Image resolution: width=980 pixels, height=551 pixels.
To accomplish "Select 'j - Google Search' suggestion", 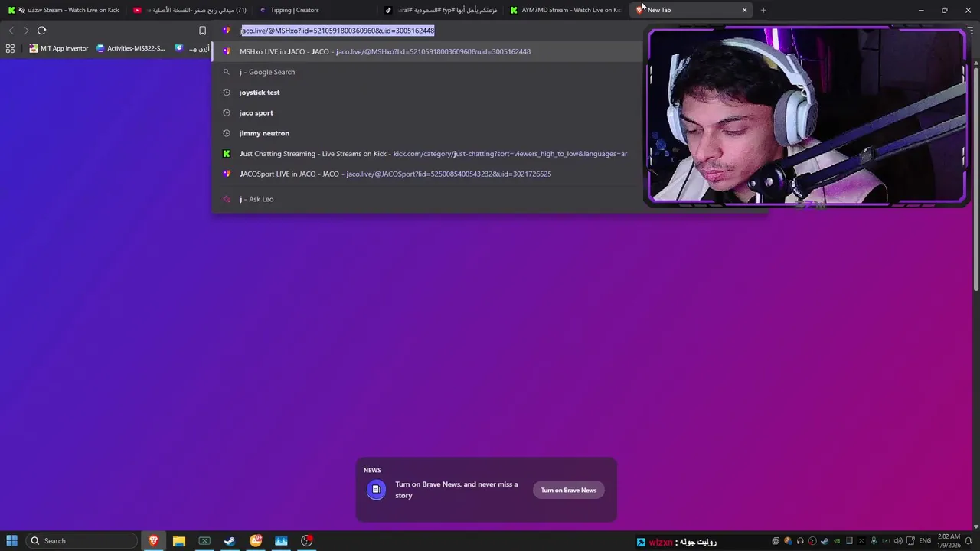I will click(x=429, y=72).
